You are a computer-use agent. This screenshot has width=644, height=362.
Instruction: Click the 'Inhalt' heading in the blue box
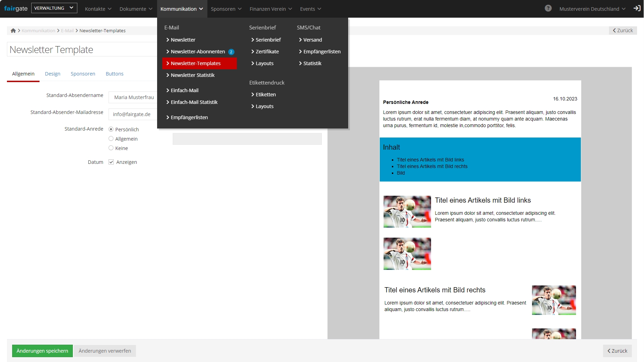pyautogui.click(x=391, y=147)
